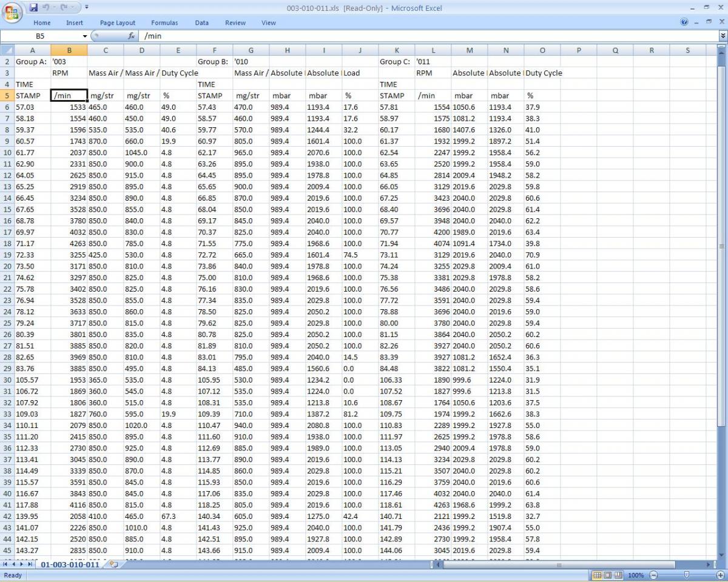This screenshot has height=582, width=728.
Task: Select column A header
Action: pyautogui.click(x=32, y=50)
